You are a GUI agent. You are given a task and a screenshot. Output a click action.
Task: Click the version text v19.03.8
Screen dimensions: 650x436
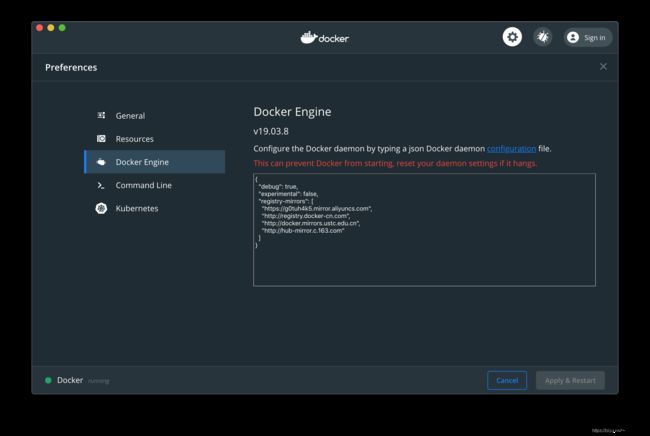click(271, 131)
